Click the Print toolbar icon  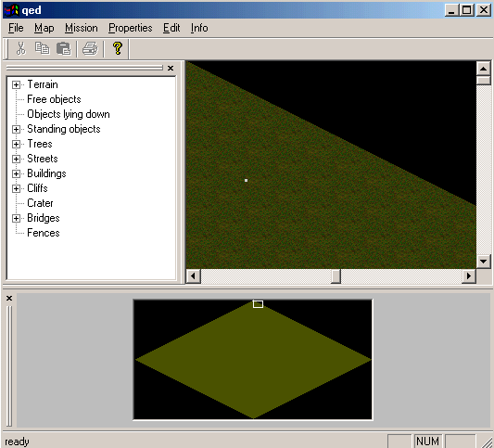(x=90, y=48)
